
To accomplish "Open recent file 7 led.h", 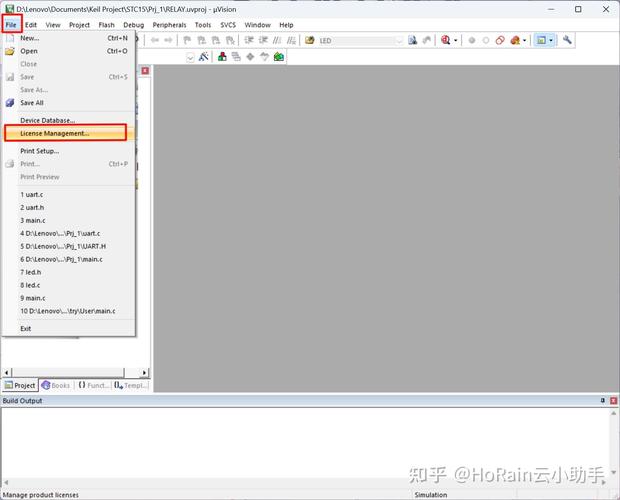I will (x=69, y=272).
